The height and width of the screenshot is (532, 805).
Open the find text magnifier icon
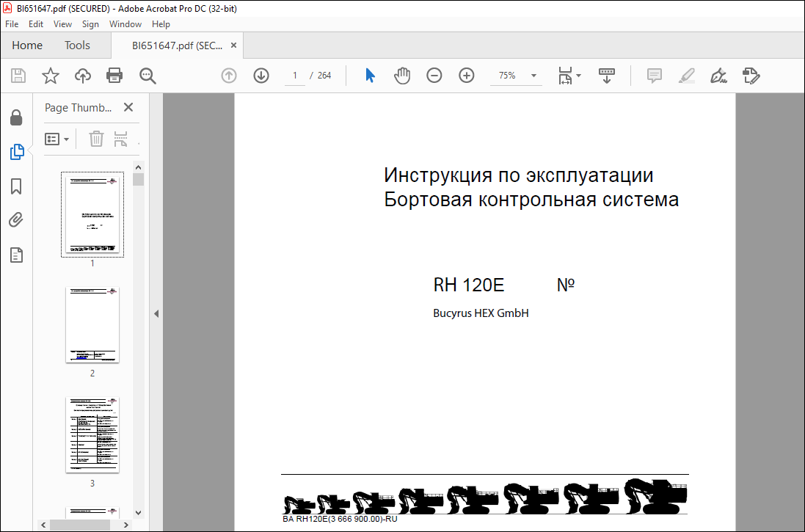(x=147, y=76)
